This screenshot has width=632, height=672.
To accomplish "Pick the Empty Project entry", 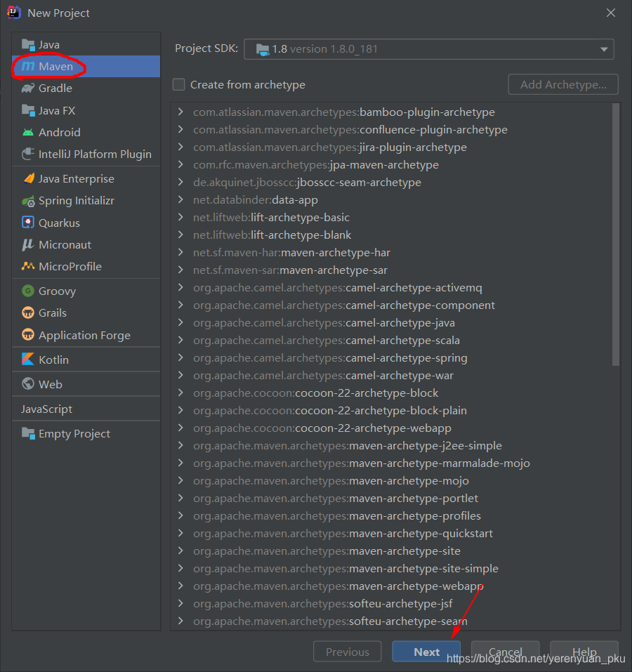I will (86, 434).
